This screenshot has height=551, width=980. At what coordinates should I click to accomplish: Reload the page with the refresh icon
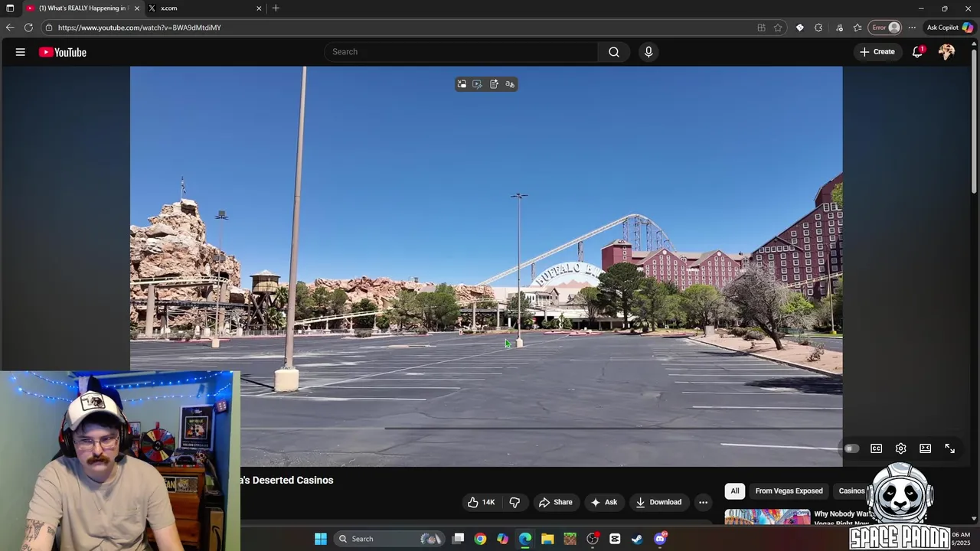tap(28, 28)
